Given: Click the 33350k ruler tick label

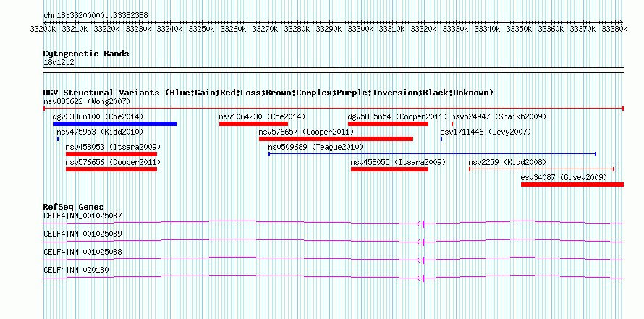Looking at the screenshot, I should (519, 29).
